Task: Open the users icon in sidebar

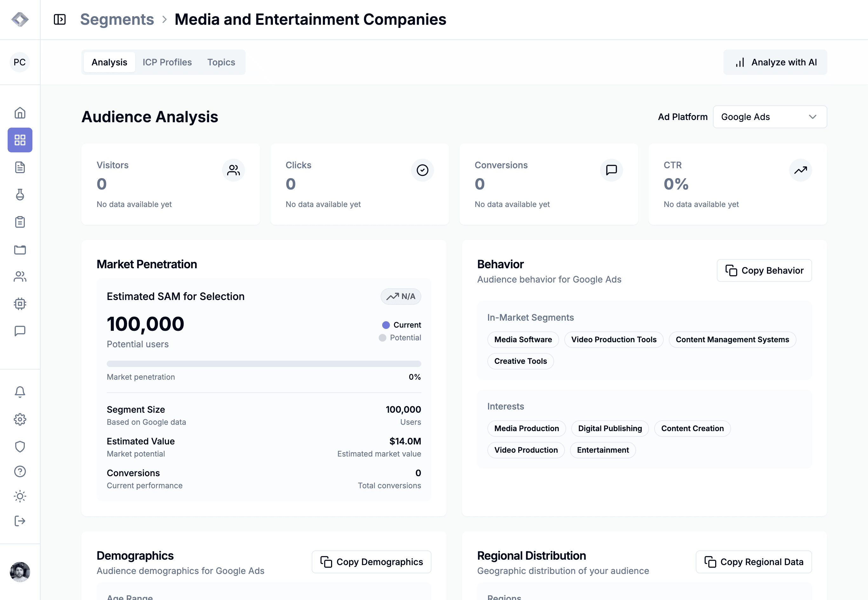Action: click(20, 277)
